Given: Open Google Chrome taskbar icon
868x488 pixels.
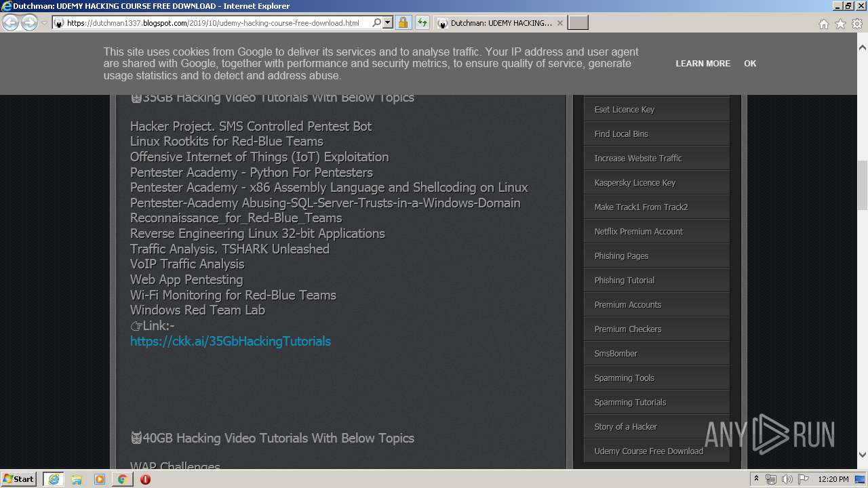Looking at the screenshot, I should pyautogui.click(x=122, y=479).
